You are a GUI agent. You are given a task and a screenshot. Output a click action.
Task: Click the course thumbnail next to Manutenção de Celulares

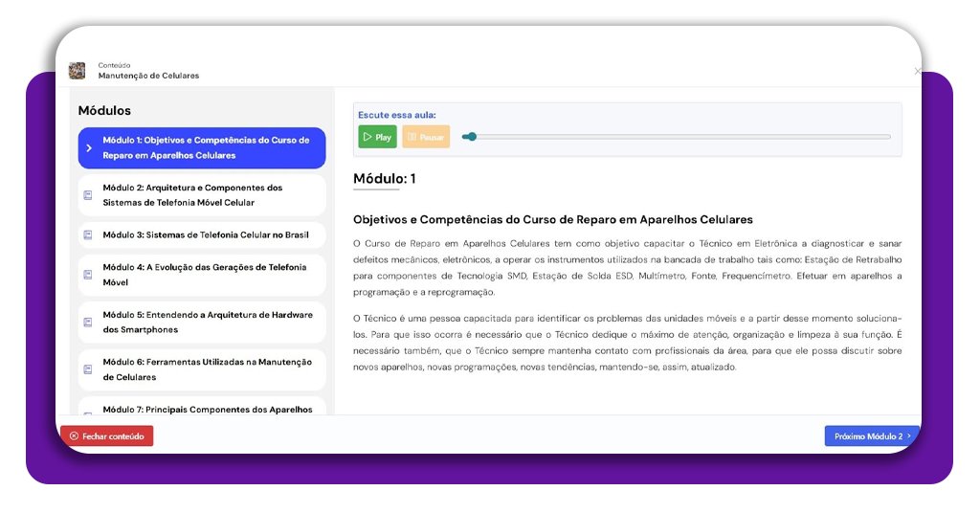coord(78,71)
